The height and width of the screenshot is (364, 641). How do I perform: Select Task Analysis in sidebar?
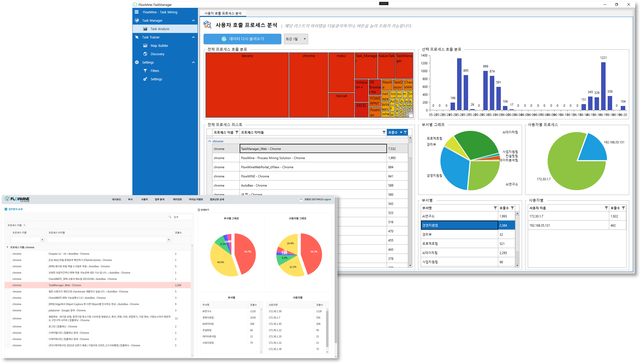coord(165,29)
